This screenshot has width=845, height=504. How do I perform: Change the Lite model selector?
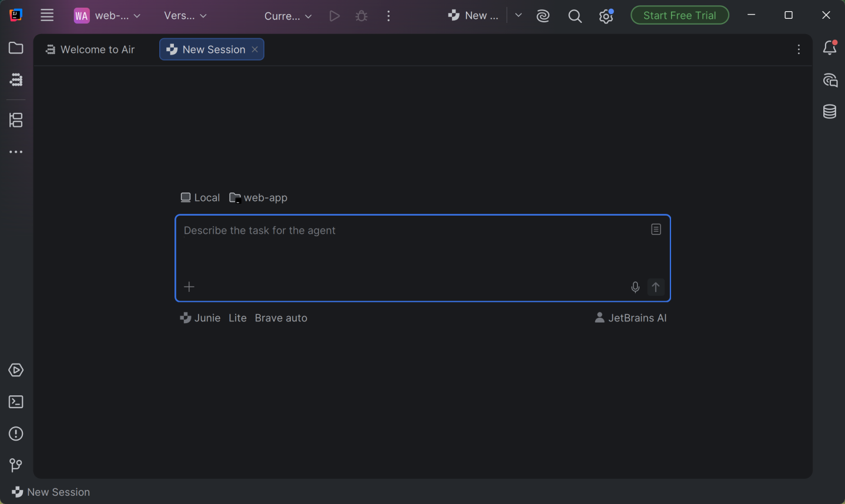click(x=237, y=318)
